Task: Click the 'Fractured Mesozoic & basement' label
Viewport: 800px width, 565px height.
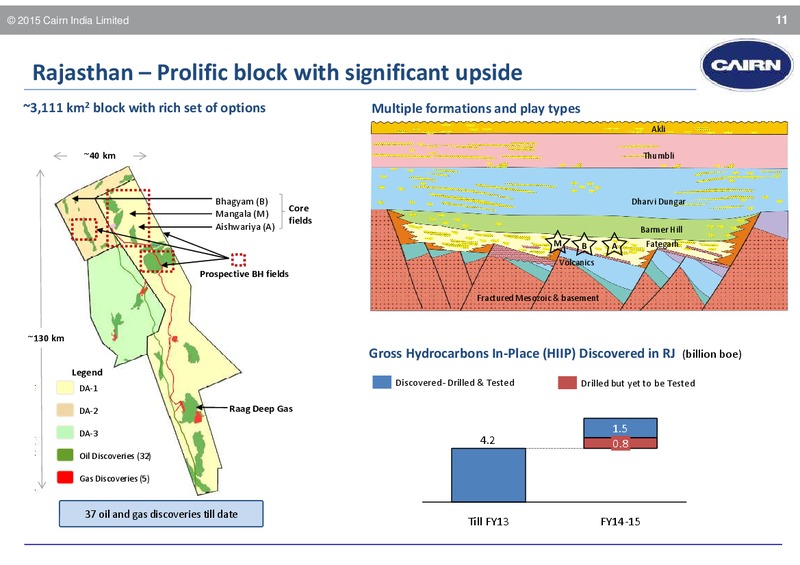Action: pos(538,298)
